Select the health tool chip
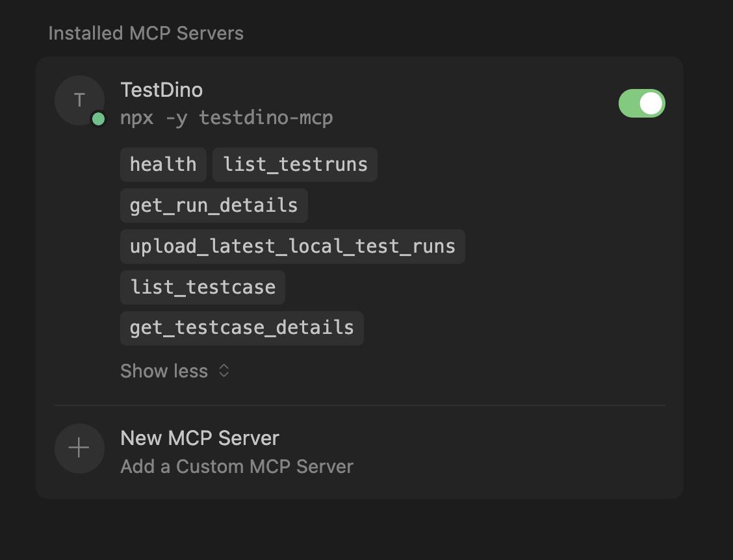733x560 pixels. click(x=163, y=164)
